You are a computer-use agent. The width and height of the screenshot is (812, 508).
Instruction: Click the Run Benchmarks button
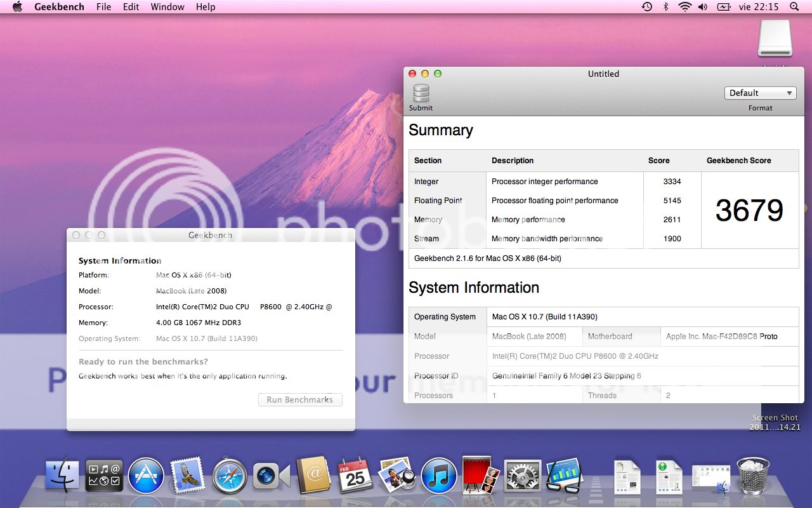point(300,399)
